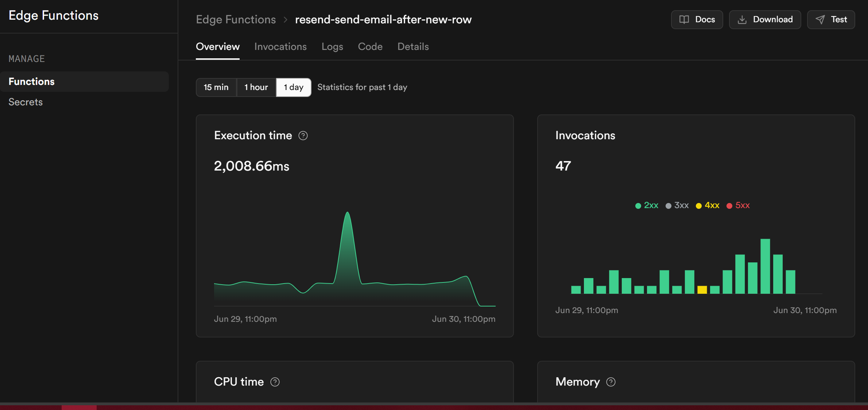
Task: Open the Logs tab
Action: [x=332, y=47]
